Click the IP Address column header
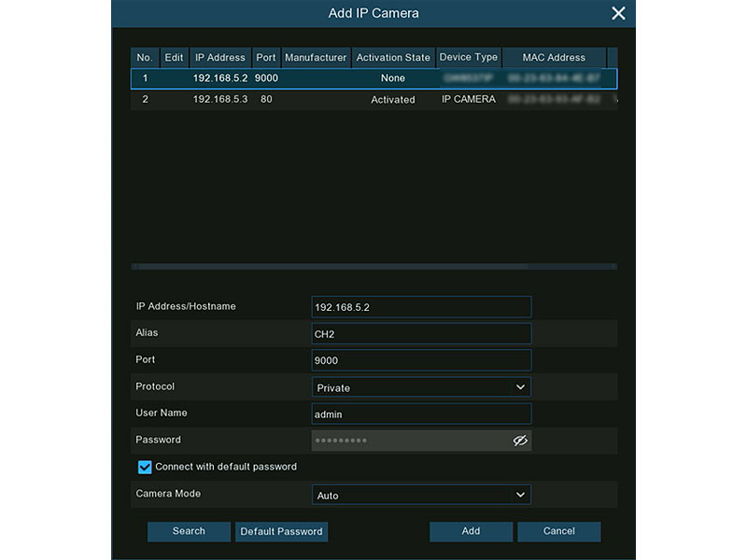This screenshot has height=560, width=747. pyautogui.click(x=219, y=57)
